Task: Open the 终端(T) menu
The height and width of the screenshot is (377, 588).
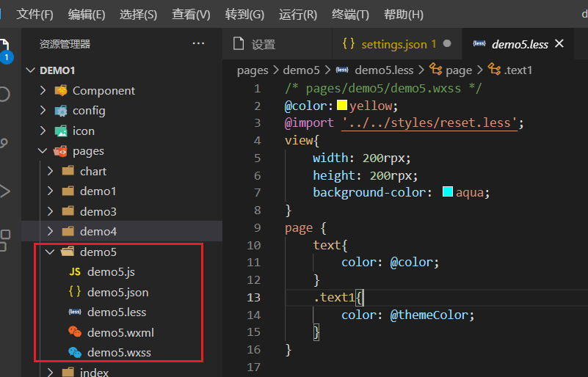Action: click(350, 14)
